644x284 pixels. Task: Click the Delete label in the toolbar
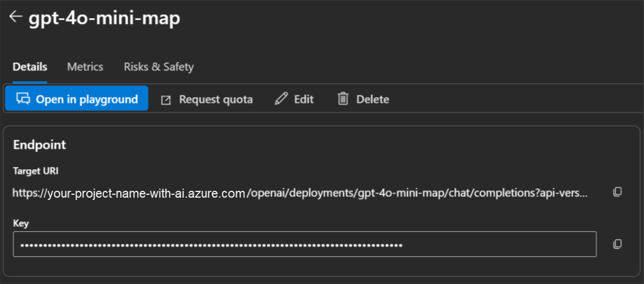click(373, 99)
